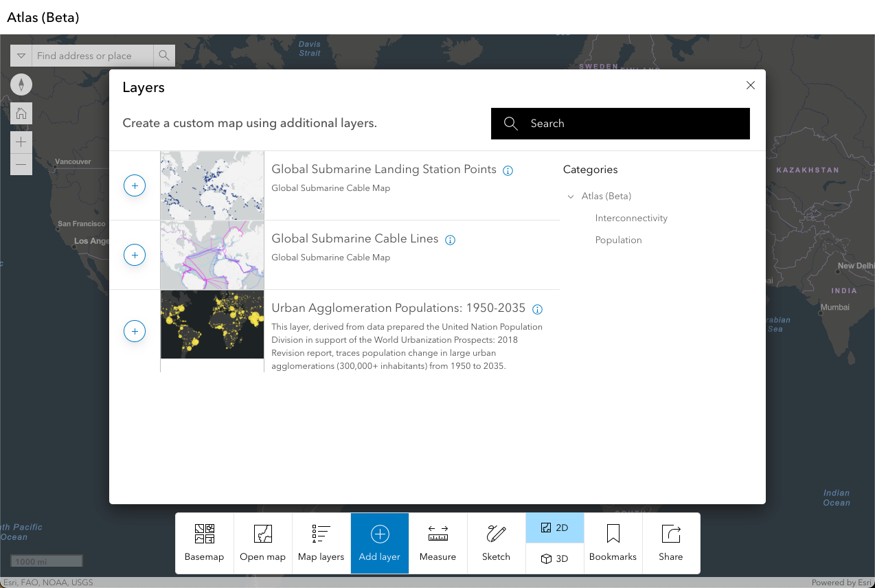Open the Share options
Screen dimensions: 875x588
tap(670, 543)
